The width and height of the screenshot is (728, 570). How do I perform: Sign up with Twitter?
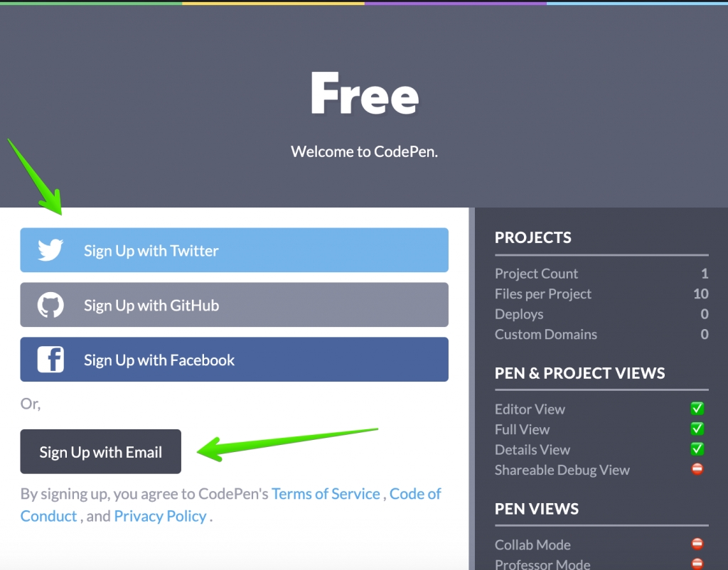click(x=234, y=250)
